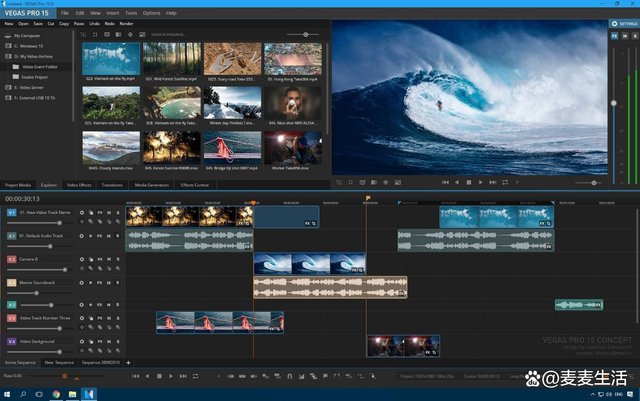Adjust the thumbnail size slider in media panel
Viewport: 640px width, 401px height.
click(306, 35)
